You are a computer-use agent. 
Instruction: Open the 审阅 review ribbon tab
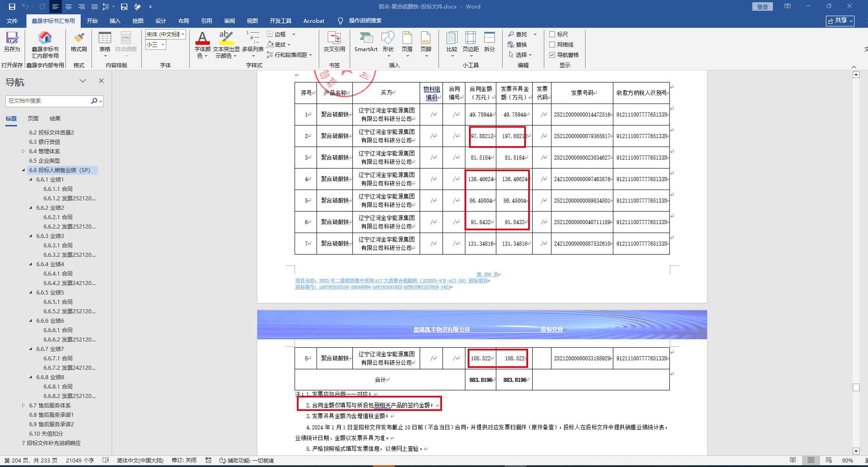(230, 21)
